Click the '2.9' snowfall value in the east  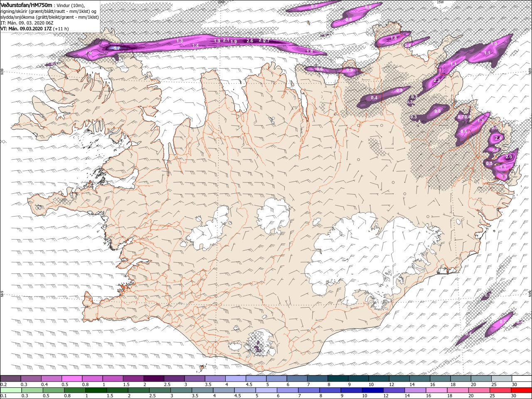(509, 157)
